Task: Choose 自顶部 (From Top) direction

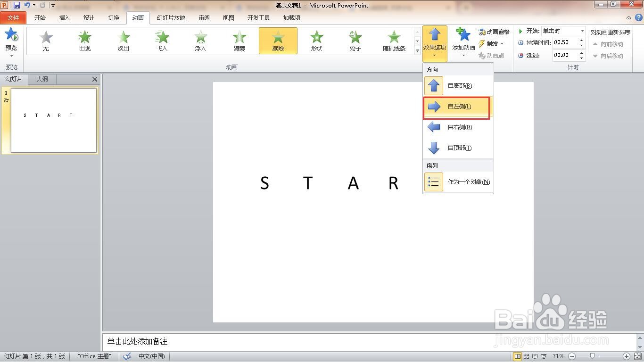Action: (x=458, y=148)
